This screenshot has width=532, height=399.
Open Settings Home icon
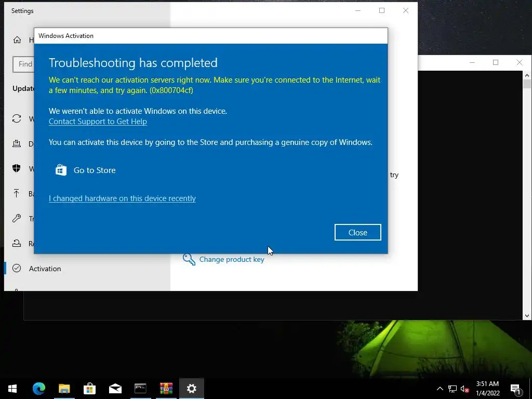point(17,40)
